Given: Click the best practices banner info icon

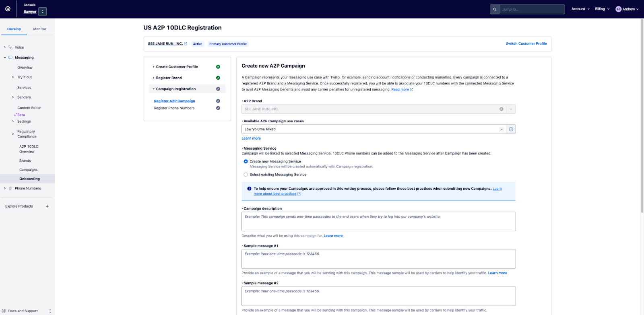Looking at the screenshot, I should click(249, 189).
